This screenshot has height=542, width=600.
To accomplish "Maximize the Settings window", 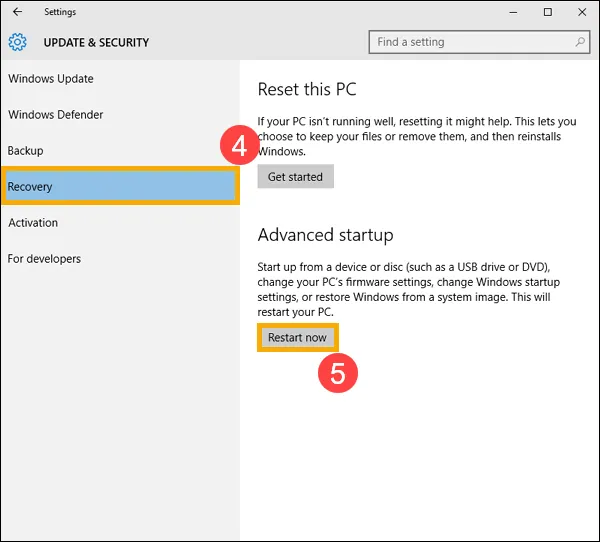I will tap(548, 12).
